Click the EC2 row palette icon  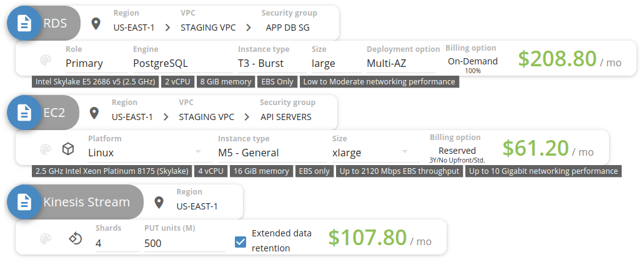coord(46,149)
